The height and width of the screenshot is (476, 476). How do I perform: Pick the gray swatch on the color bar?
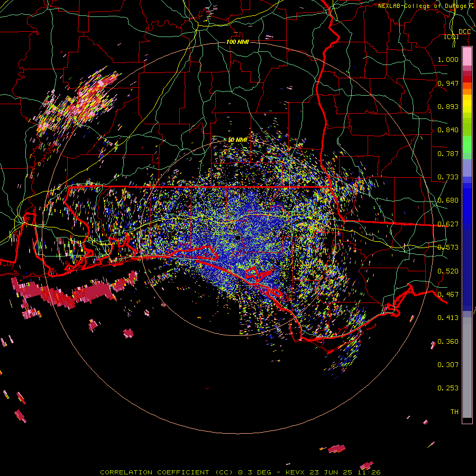467,368
